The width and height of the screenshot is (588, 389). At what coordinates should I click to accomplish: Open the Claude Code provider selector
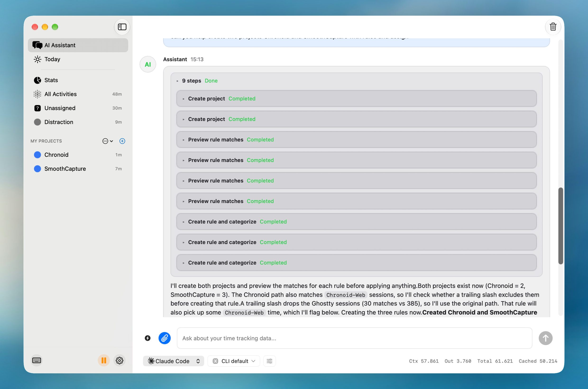pos(174,361)
